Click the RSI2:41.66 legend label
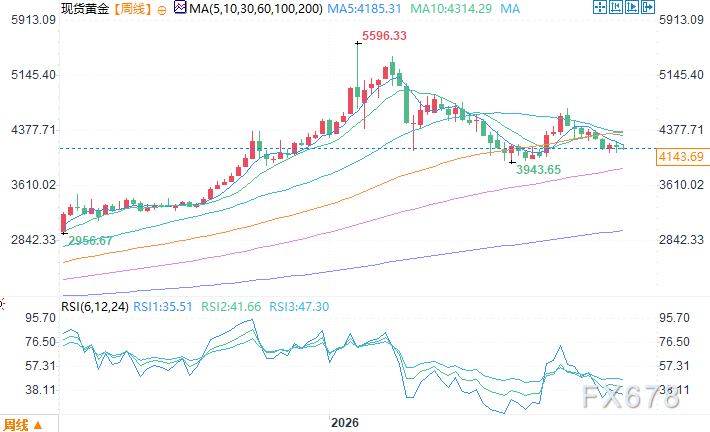Screen dimensions: 710x432 231,307
